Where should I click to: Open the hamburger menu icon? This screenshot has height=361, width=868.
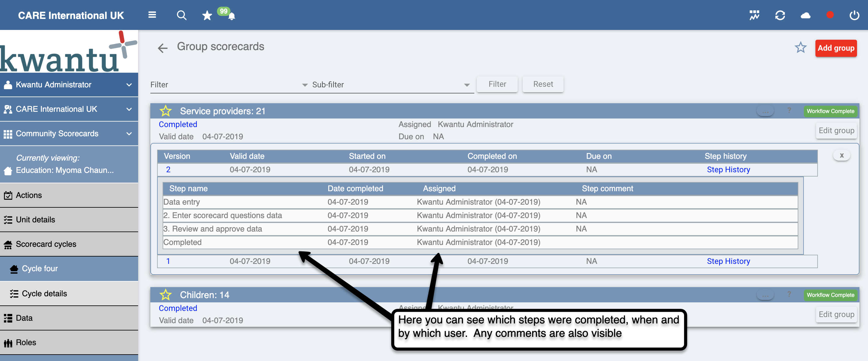[x=152, y=15]
